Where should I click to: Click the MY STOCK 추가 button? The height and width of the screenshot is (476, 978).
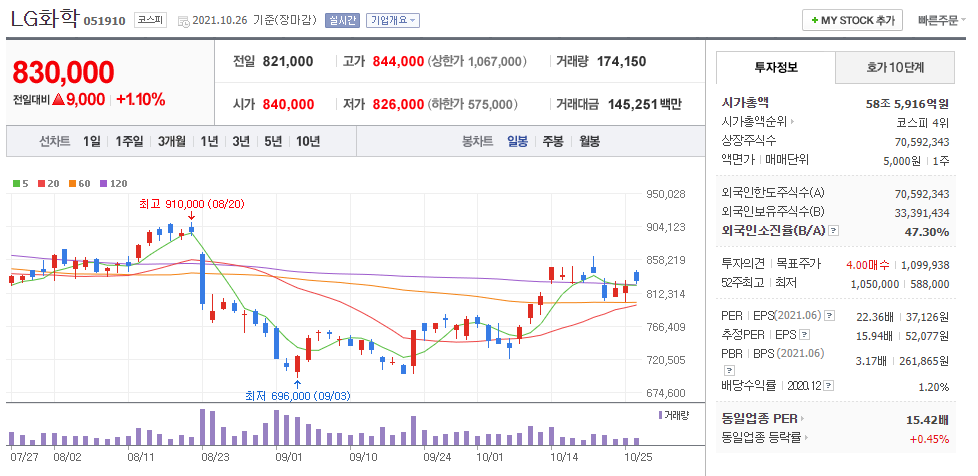pyautogui.click(x=852, y=20)
